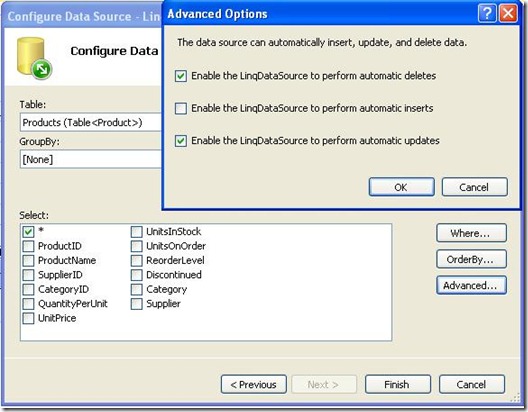The width and height of the screenshot is (528, 412).
Task: Close the Advanced Options dialog
Action: 508,13
